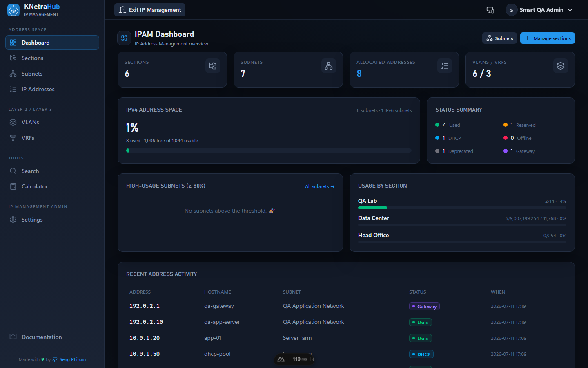Click the Sections count card
The width and height of the screenshot is (588, 368).
172,70
